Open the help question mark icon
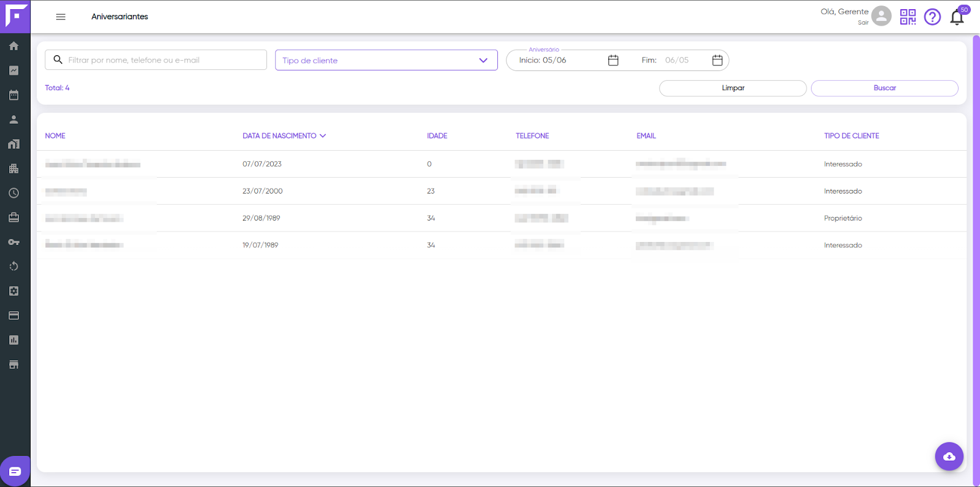The height and width of the screenshot is (487, 980). pos(932,17)
